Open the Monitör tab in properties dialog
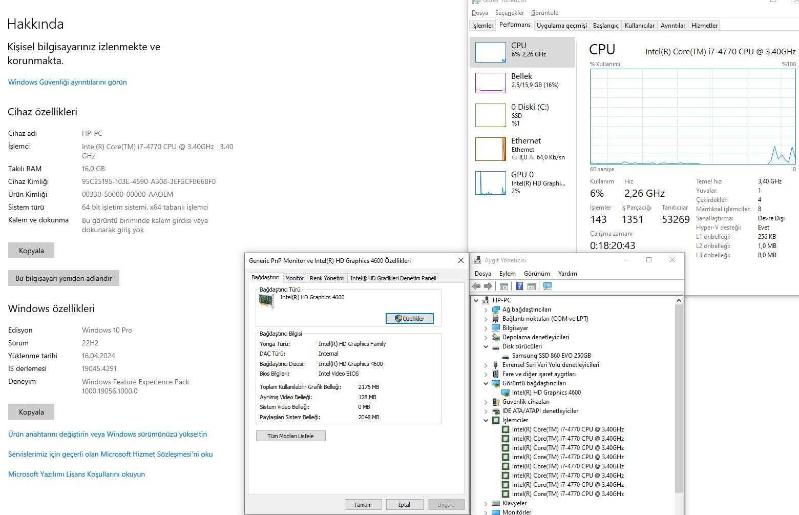 coord(295,278)
